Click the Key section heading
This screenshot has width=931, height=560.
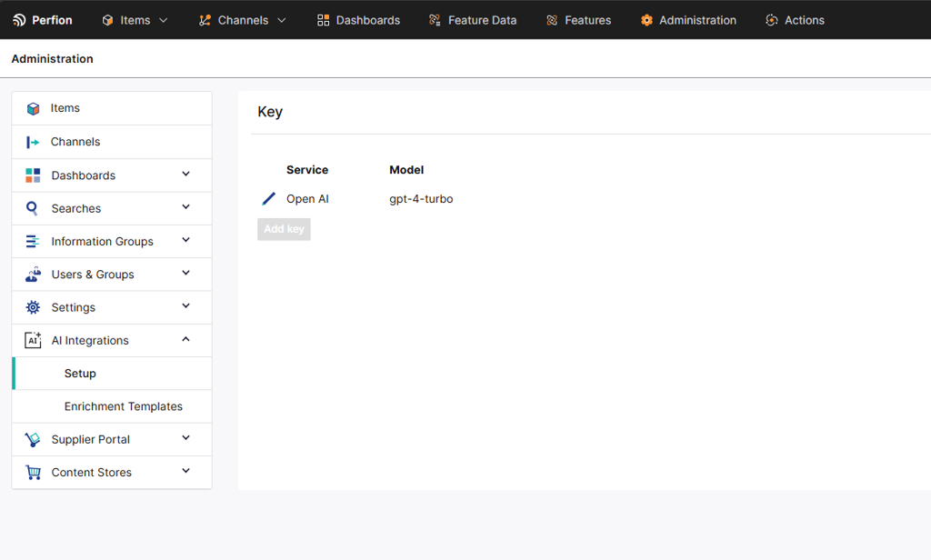point(270,112)
